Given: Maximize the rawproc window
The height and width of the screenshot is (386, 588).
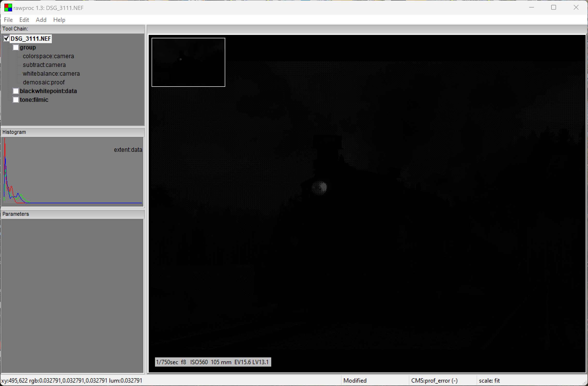Looking at the screenshot, I should (554, 8).
